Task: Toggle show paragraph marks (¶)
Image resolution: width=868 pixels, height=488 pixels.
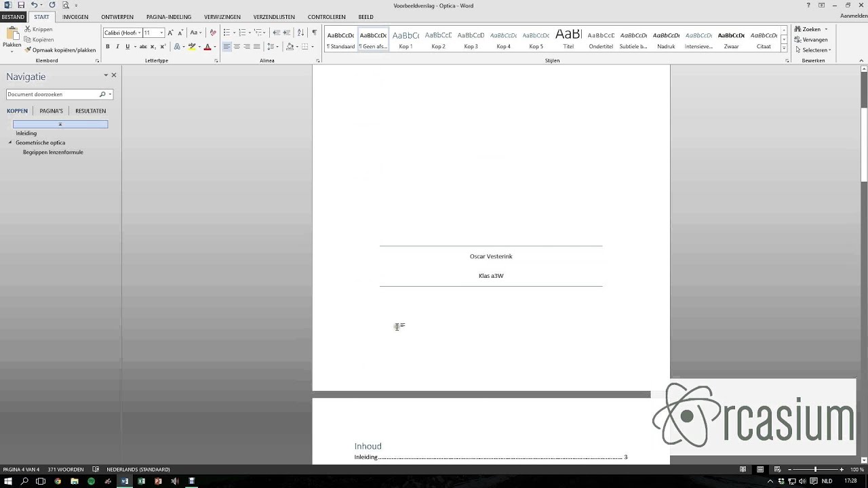Action: [314, 33]
